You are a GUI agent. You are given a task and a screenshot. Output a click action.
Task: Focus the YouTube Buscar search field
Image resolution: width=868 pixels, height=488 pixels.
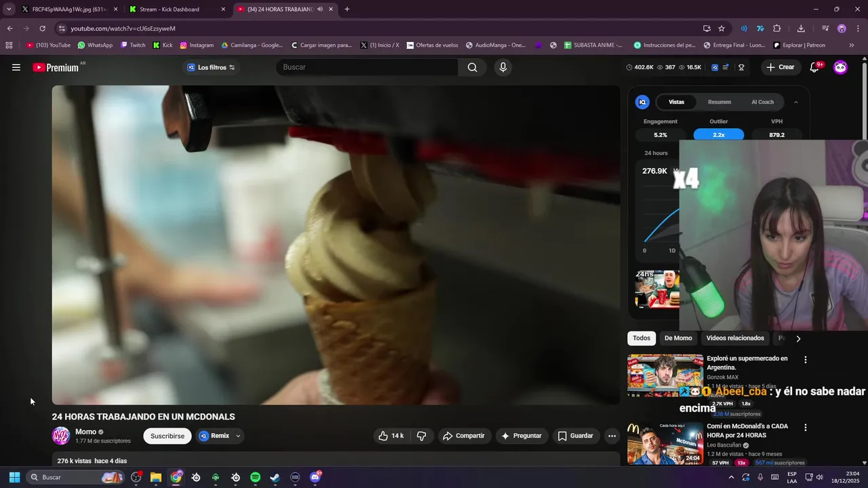pyautogui.click(x=368, y=67)
